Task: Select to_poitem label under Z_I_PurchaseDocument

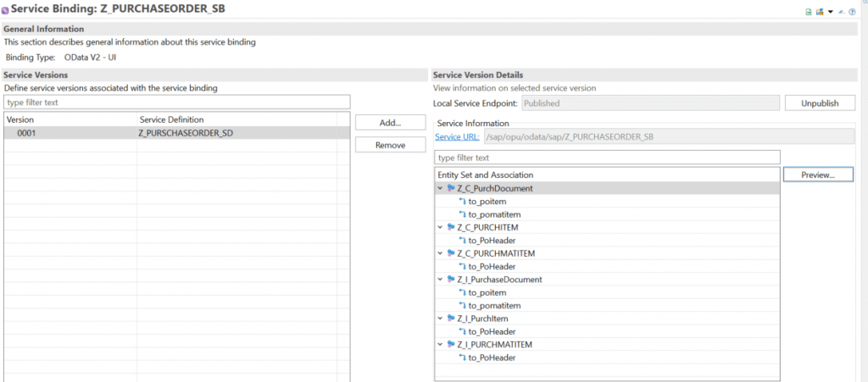Action: [x=487, y=292]
